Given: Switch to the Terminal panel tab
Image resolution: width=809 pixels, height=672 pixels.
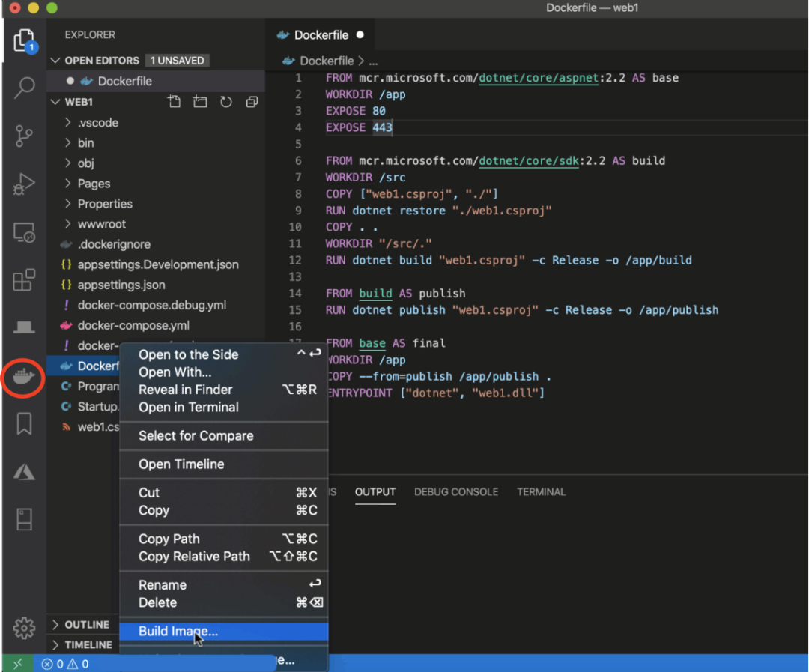Looking at the screenshot, I should pos(542,492).
